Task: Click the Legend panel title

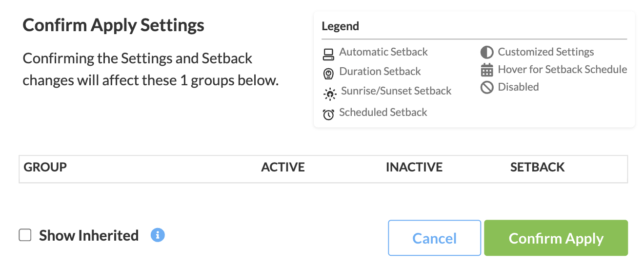Action: (340, 26)
